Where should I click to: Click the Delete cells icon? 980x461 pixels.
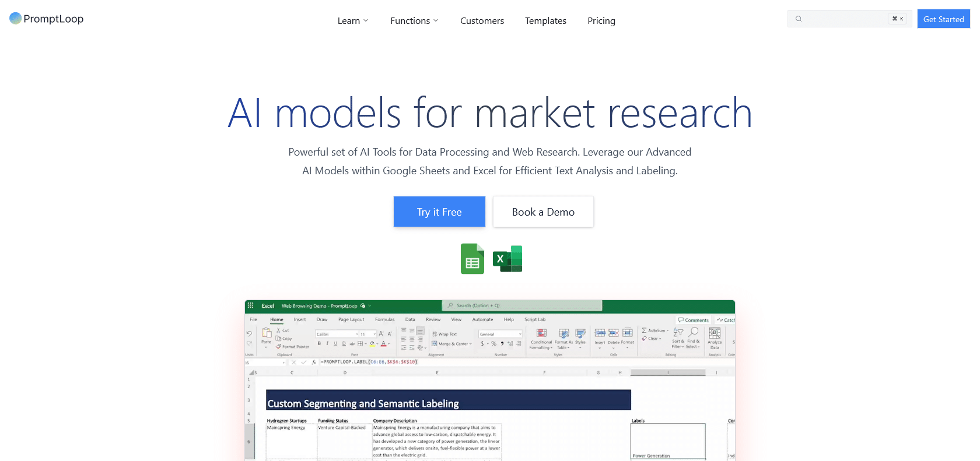pos(614,333)
